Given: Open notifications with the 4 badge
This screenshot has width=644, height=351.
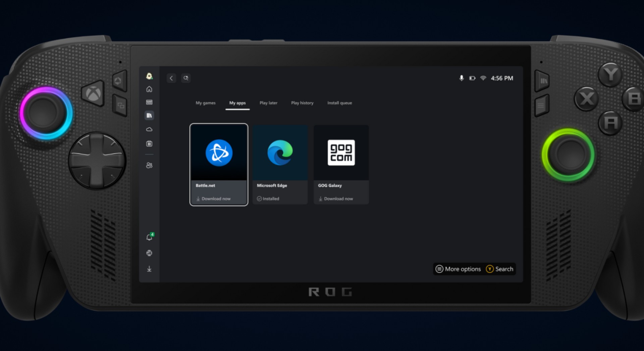Looking at the screenshot, I should (x=150, y=237).
